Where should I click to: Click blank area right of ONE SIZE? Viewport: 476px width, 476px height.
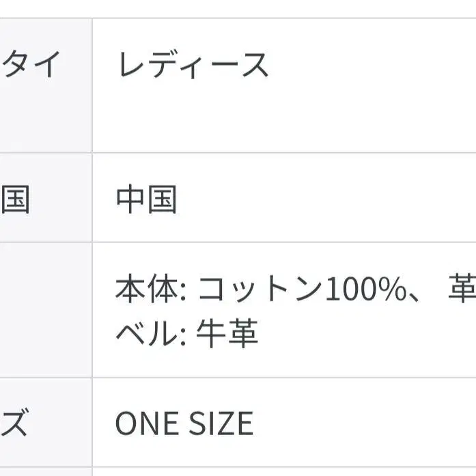364,423
